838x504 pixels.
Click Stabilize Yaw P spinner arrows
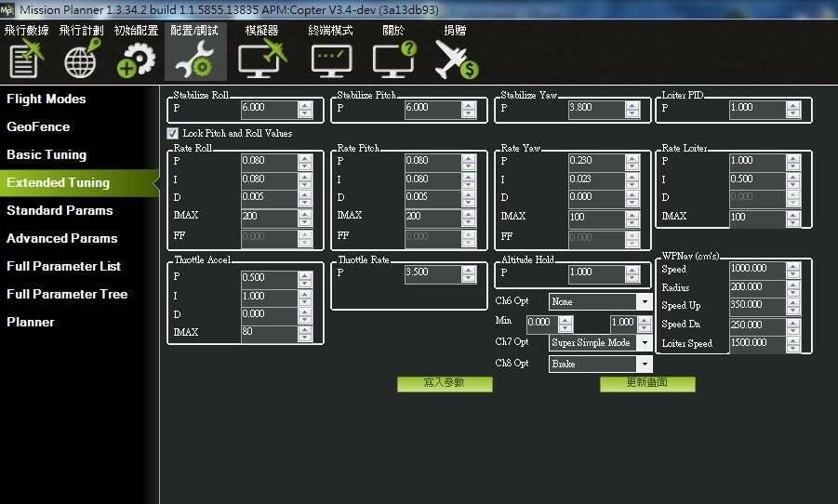point(632,110)
